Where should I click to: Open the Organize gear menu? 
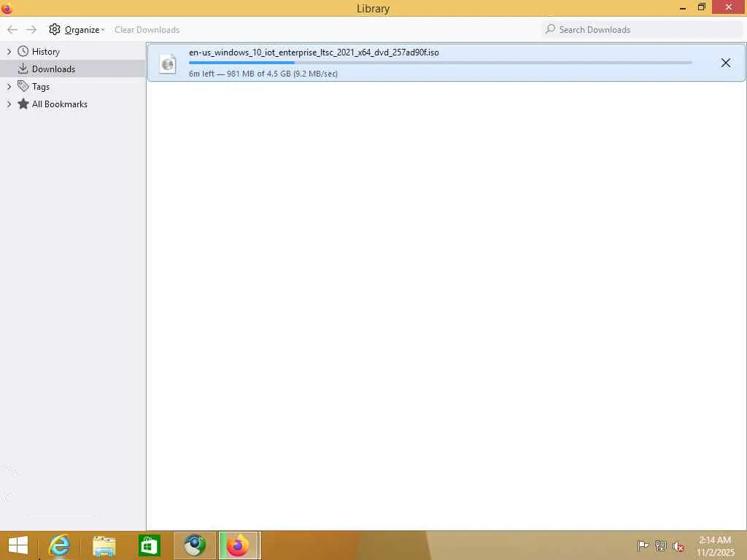[76, 29]
